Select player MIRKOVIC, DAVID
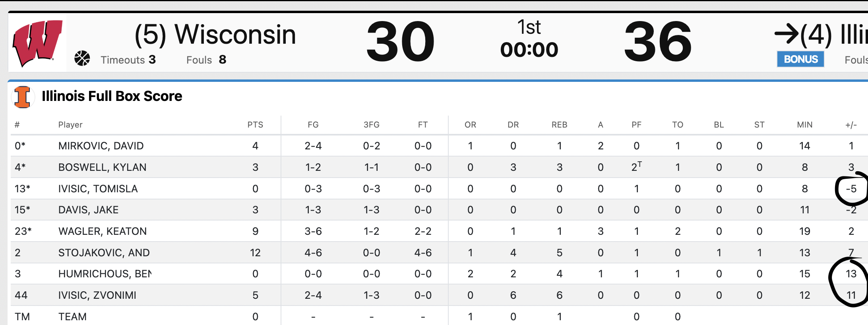This screenshot has width=868, height=325. (101, 146)
